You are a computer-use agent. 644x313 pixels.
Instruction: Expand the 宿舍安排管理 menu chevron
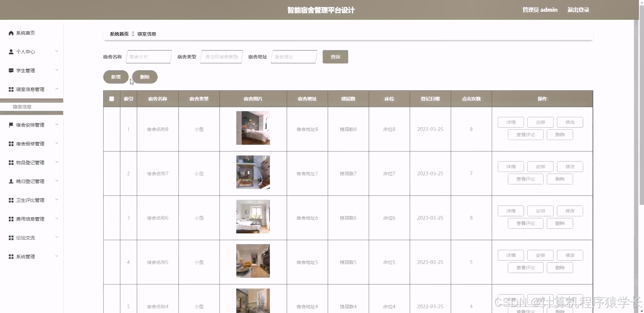click(x=57, y=125)
